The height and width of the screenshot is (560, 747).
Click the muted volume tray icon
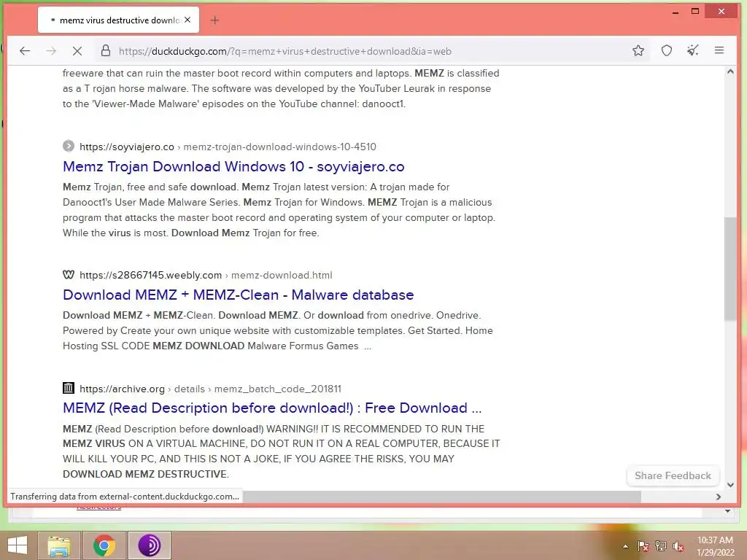coord(678,546)
